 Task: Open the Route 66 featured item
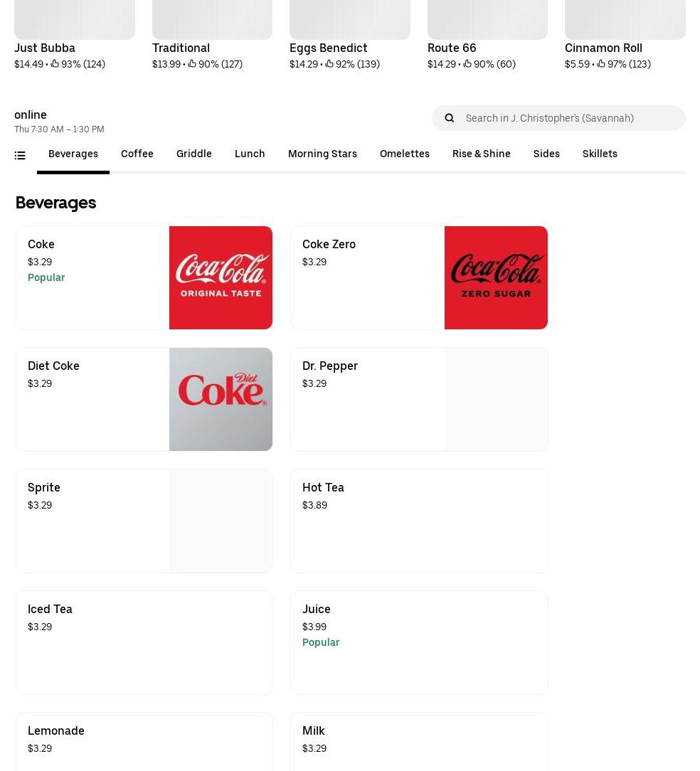[487, 36]
